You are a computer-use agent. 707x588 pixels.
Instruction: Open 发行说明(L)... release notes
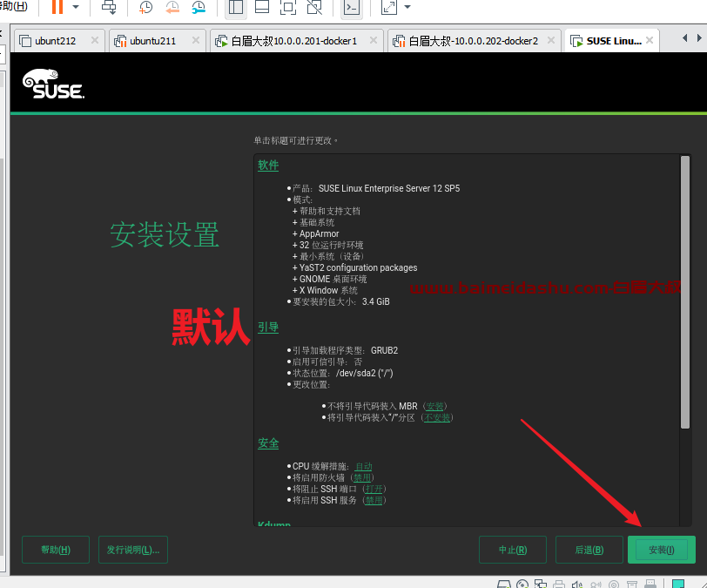(133, 550)
